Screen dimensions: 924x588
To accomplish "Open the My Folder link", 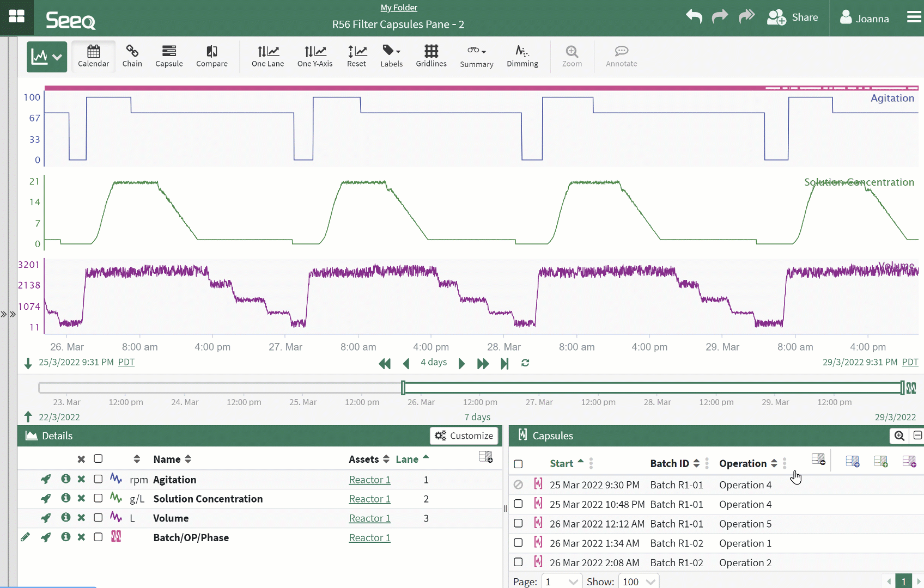I will (399, 8).
